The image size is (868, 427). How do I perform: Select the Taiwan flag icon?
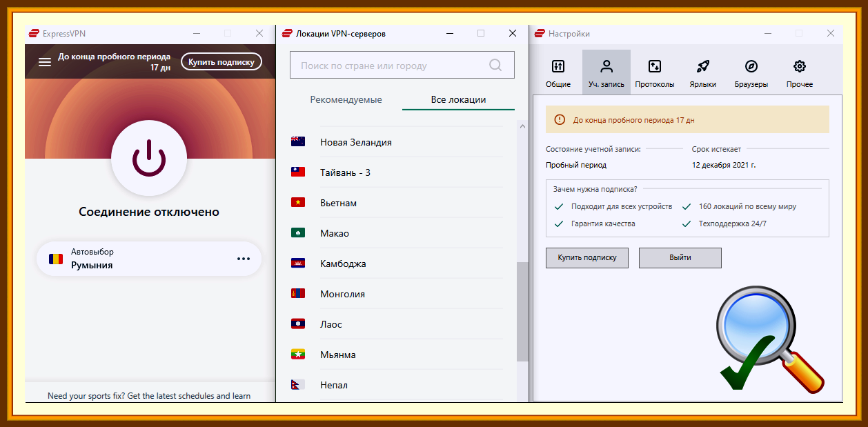pos(298,172)
